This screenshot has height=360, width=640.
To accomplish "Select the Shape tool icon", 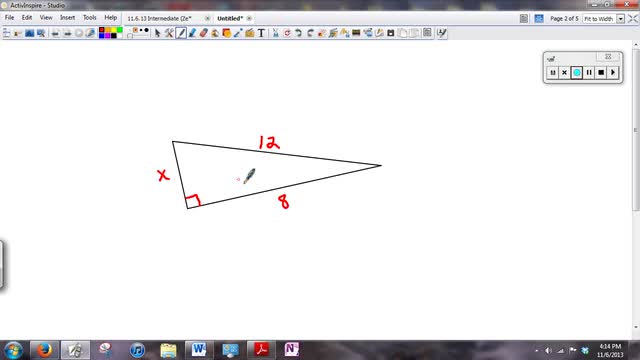I will [227, 33].
